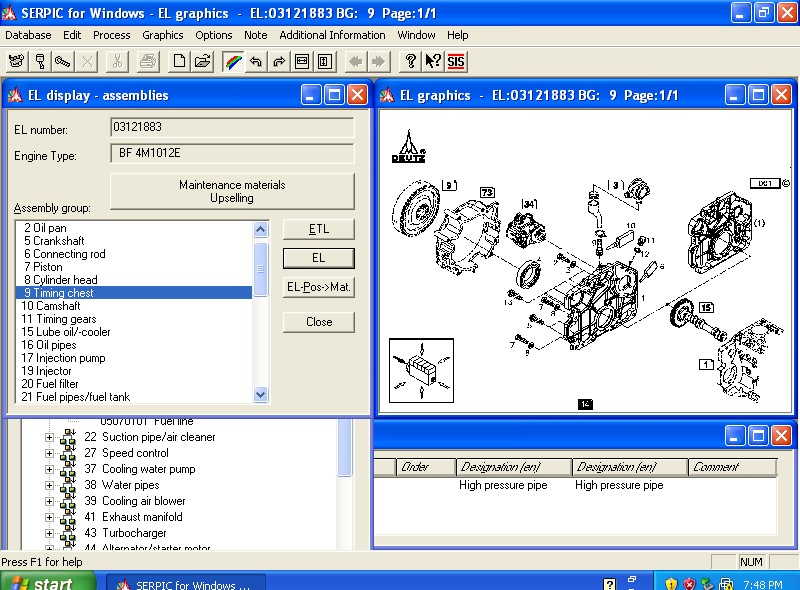800x590 pixels.
Task: Click the Maintenance materials Upselling button
Action: [232, 191]
